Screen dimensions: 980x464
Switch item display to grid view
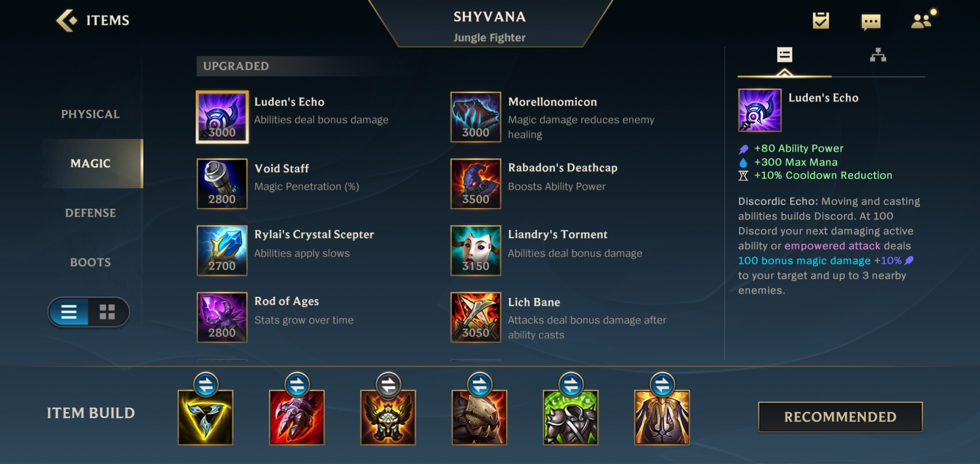(x=107, y=312)
